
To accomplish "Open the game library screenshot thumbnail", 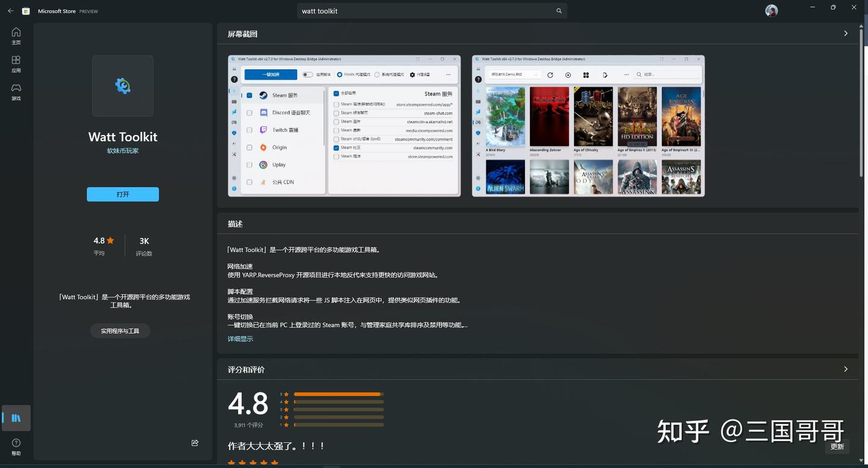I will click(x=588, y=126).
